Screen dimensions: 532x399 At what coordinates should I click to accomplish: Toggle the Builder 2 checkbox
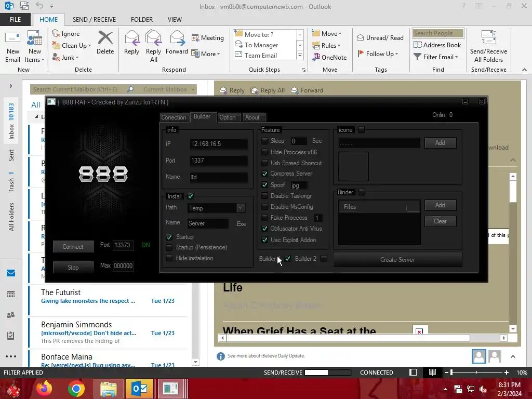click(x=324, y=259)
